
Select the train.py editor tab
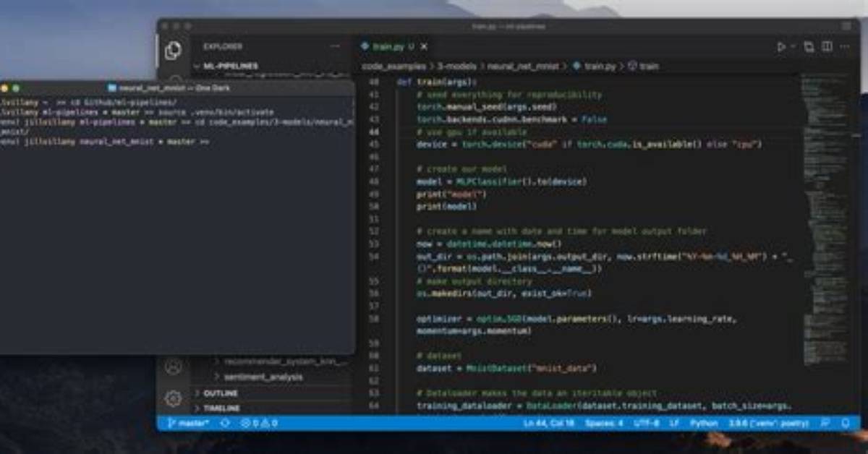pos(394,47)
